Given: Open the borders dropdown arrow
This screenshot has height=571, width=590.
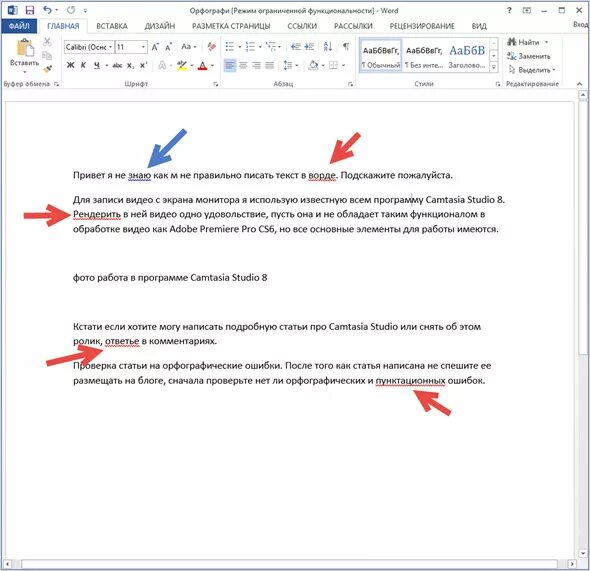Looking at the screenshot, I should point(343,65).
